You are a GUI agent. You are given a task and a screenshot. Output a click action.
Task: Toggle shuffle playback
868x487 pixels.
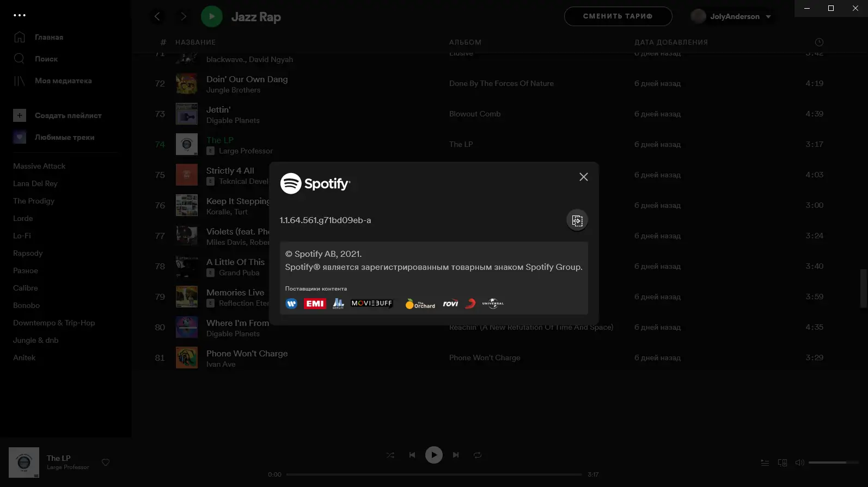pyautogui.click(x=390, y=455)
